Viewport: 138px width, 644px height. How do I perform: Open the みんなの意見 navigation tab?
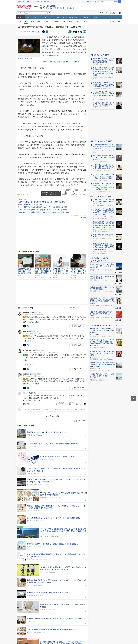[x=73, y=17]
